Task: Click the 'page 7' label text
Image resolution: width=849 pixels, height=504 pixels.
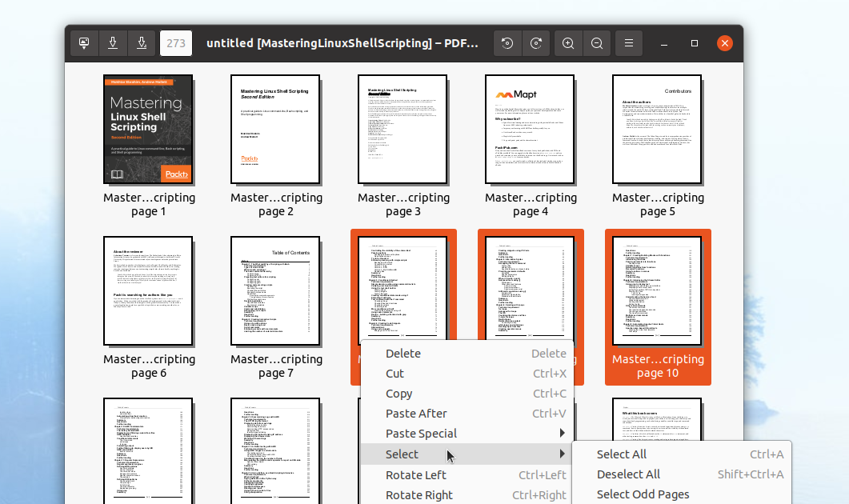Action: click(275, 373)
